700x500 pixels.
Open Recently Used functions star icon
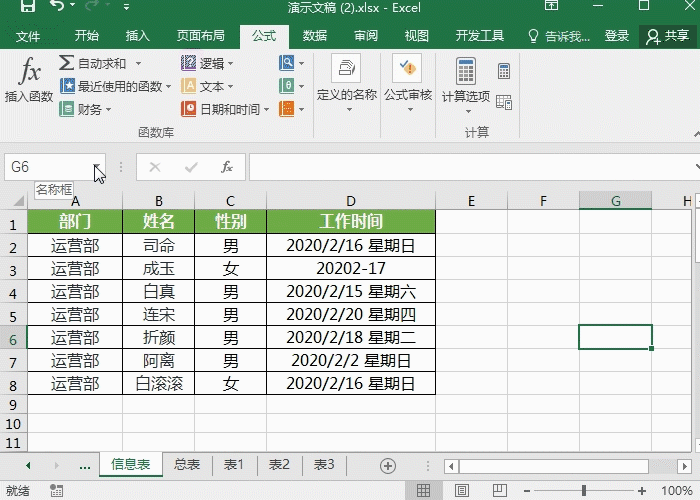[x=67, y=86]
